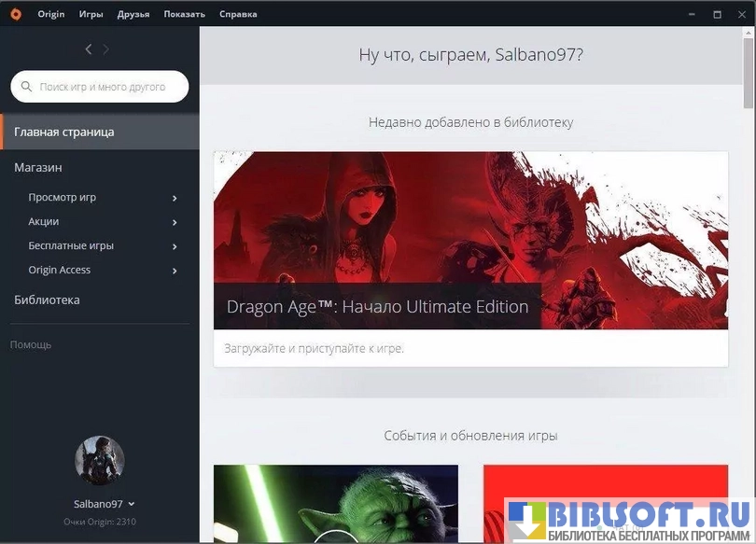This screenshot has width=756, height=544.
Task: Expand the Просмотр игр submenu
Action: 175,198
